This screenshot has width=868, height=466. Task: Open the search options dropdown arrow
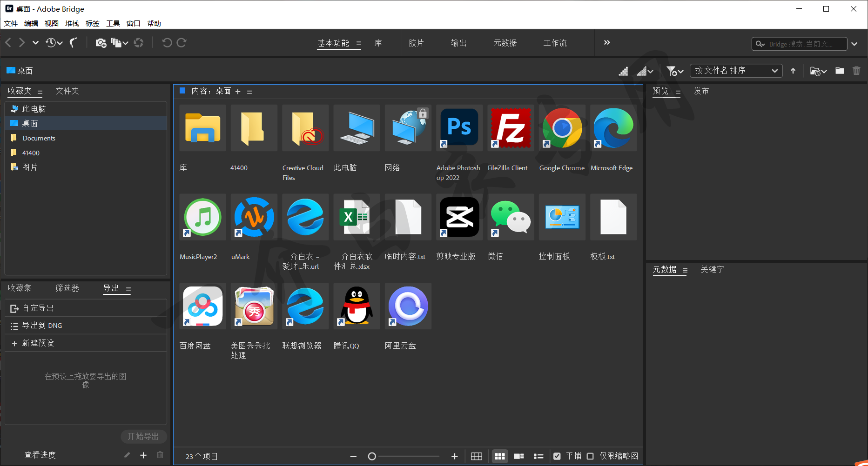(855, 44)
